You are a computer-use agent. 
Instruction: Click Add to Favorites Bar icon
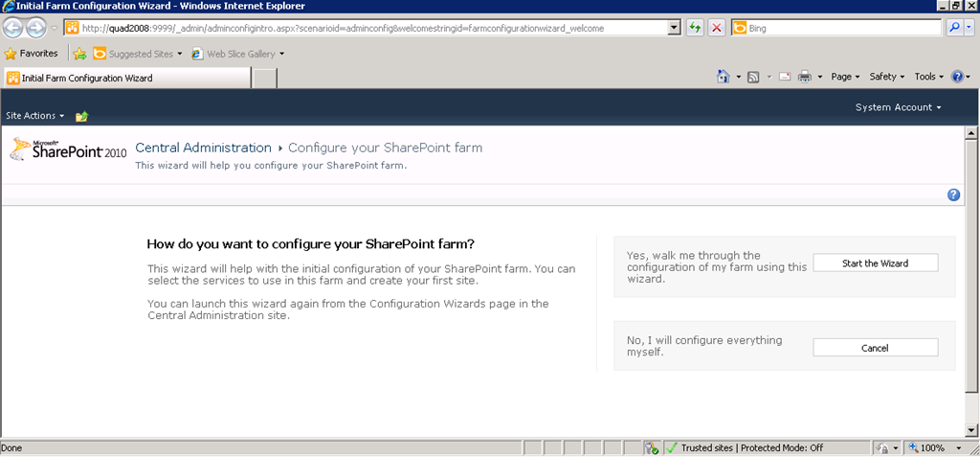[79, 54]
